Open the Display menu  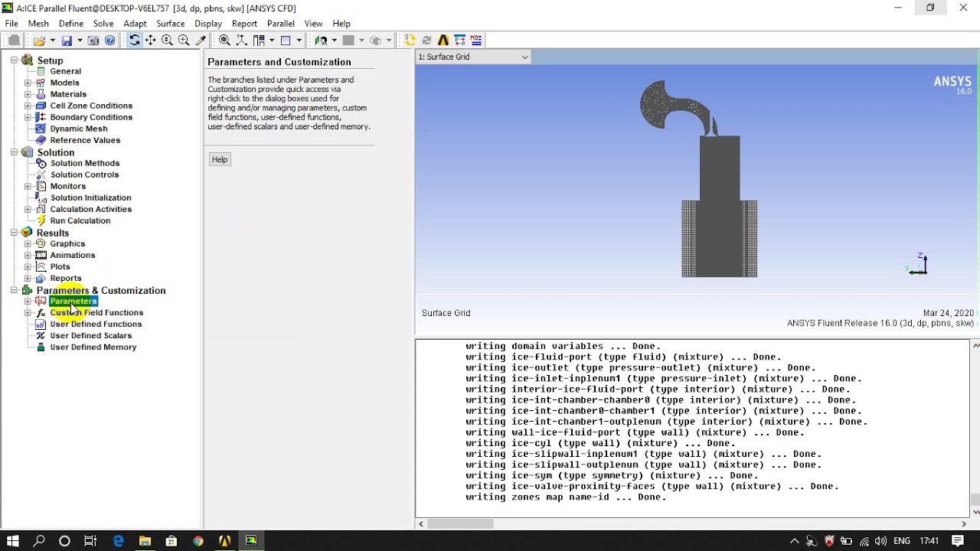208,24
